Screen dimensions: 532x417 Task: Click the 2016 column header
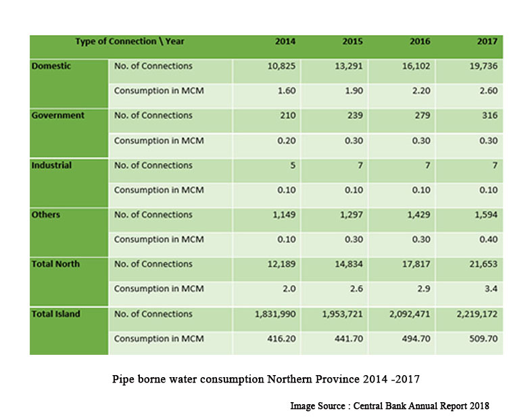pos(420,41)
